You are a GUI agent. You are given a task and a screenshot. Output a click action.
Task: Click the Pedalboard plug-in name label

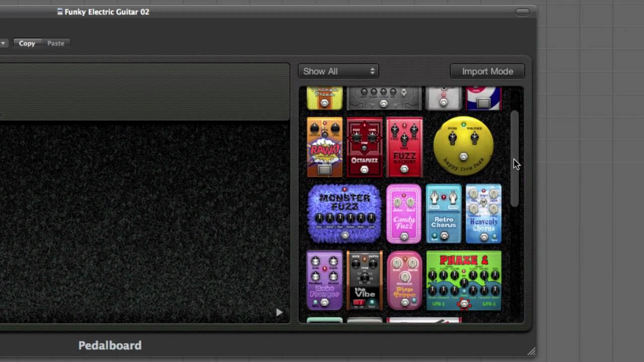click(x=110, y=345)
